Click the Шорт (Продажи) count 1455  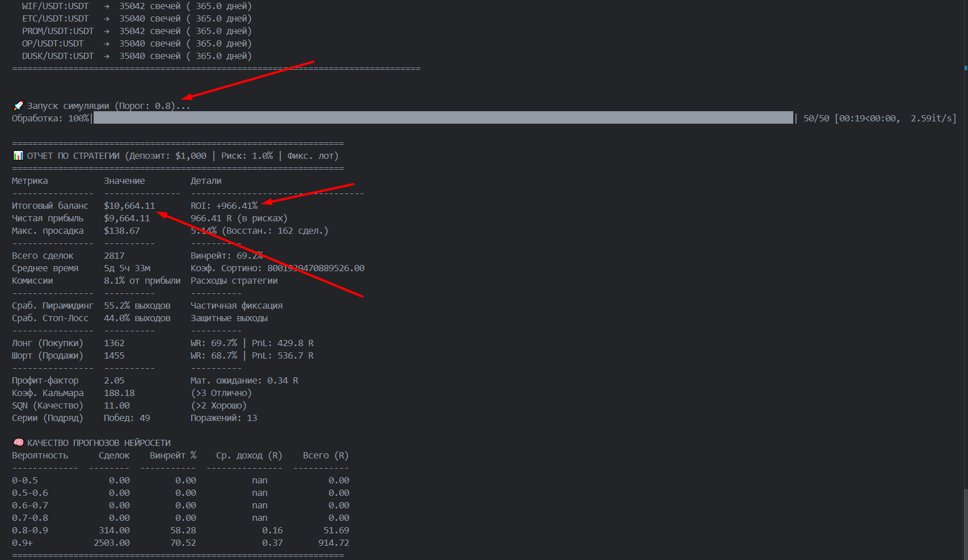point(114,355)
